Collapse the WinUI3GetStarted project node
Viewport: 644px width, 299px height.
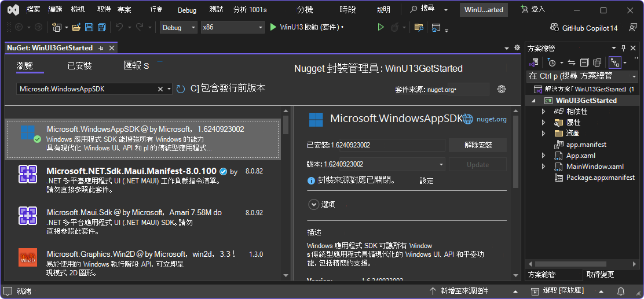pos(534,101)
